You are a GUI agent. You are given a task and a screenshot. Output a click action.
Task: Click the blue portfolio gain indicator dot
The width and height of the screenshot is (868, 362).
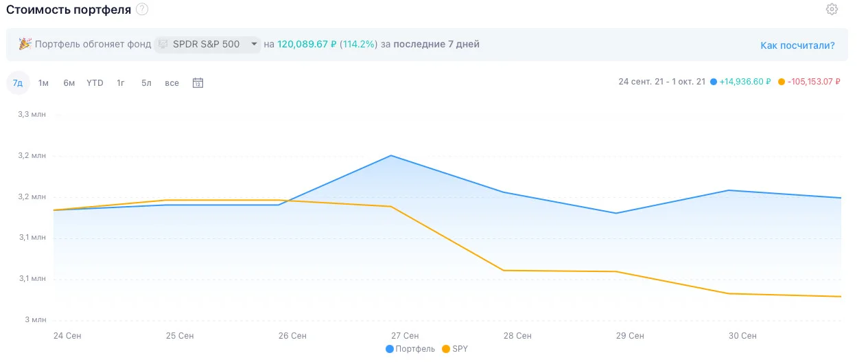click(x=714, y=82)
